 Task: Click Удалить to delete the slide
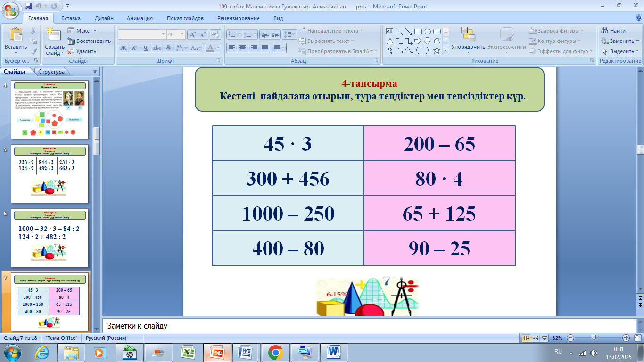(82, 51)
